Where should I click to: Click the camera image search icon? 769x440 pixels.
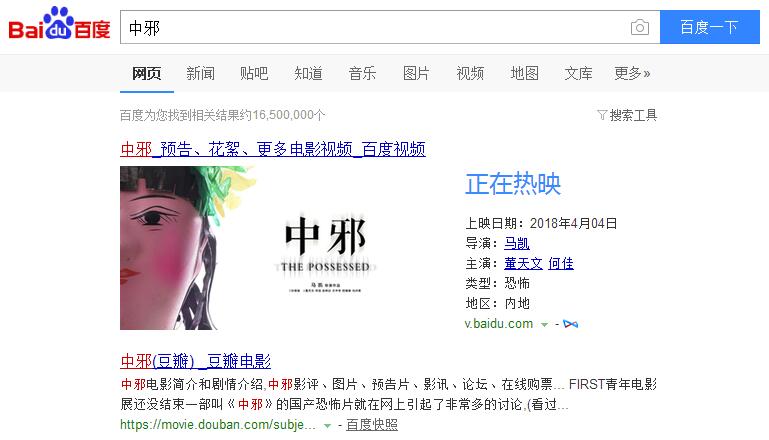point(640,27)
